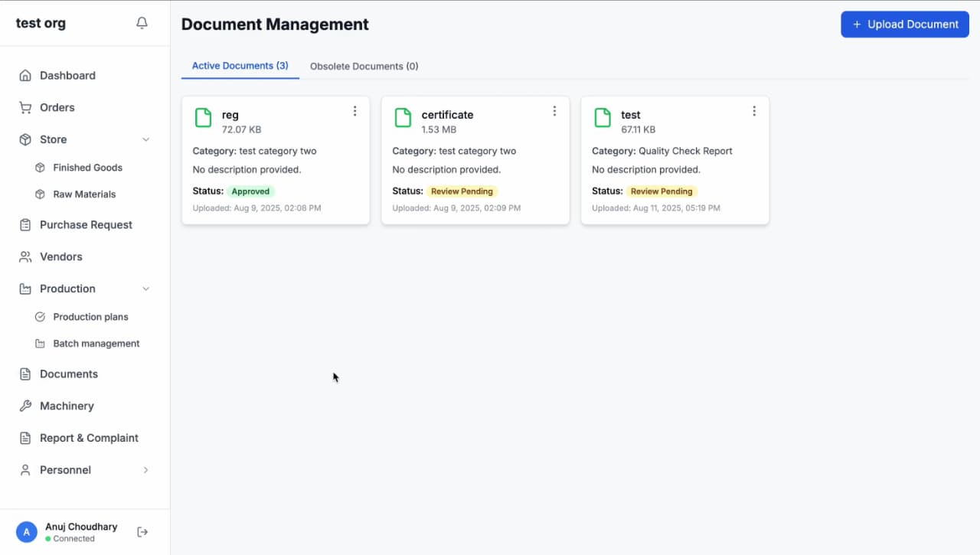Expand the Personnel section chevron
This screenshot has width=980, height=555.
click(x=146, y=470)
